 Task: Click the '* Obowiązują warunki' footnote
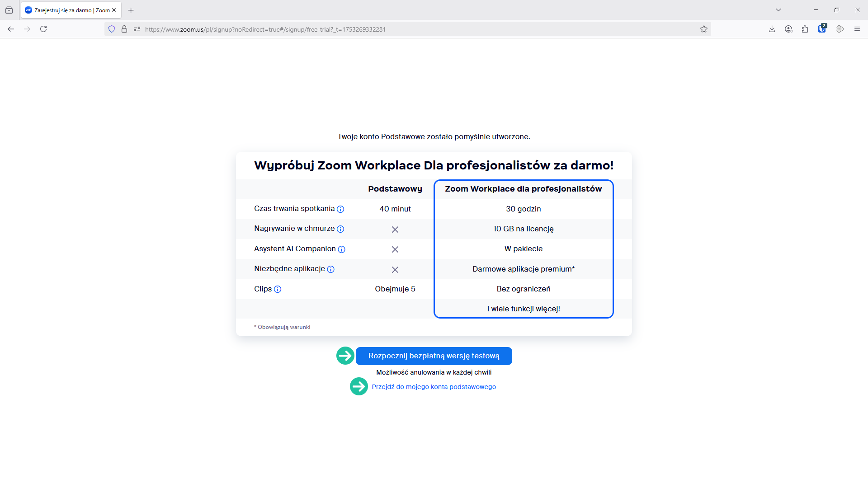point(282,327)
